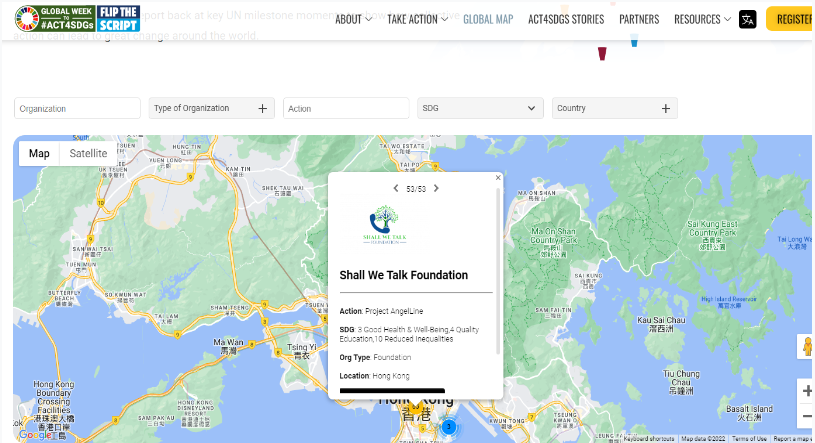
Task: Zoom in on the map
Action: tap(807, 391)
